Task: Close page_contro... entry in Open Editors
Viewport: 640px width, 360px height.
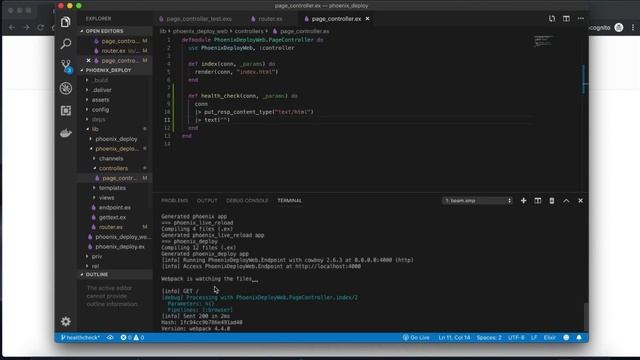Action: (x=89, y=60)
